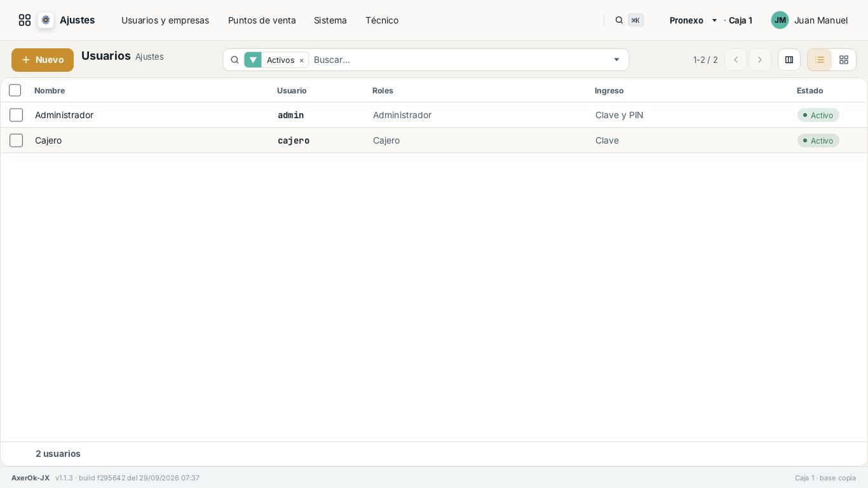Screen dimensions: 868x488
Task: Click the Ajustes breadcrumb link
Action: [149, 57]
